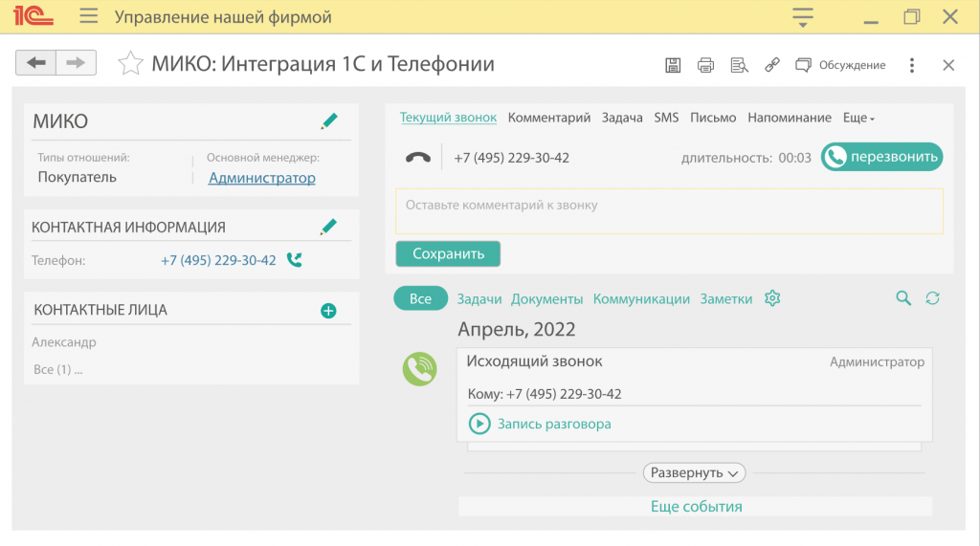This screenshot has height=546, width=980.
Task: Click Администратор author in event card
Action: pyautogui.click(x=877, y=361)
